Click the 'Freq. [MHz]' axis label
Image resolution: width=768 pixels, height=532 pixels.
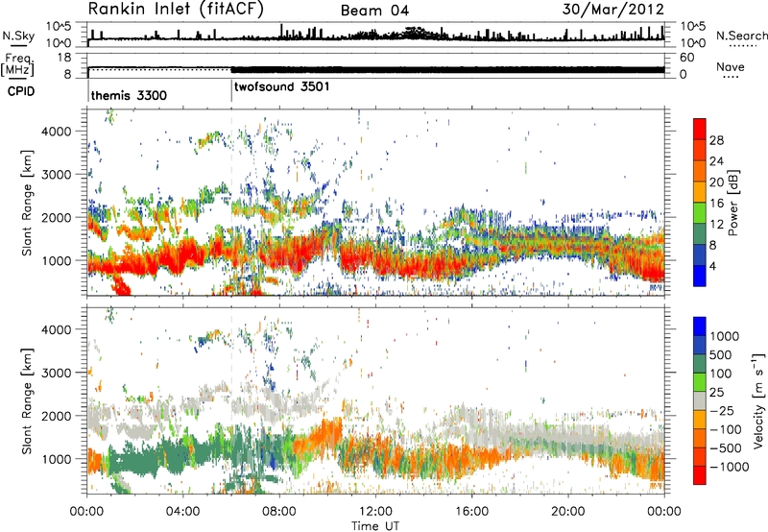[17, 64]
